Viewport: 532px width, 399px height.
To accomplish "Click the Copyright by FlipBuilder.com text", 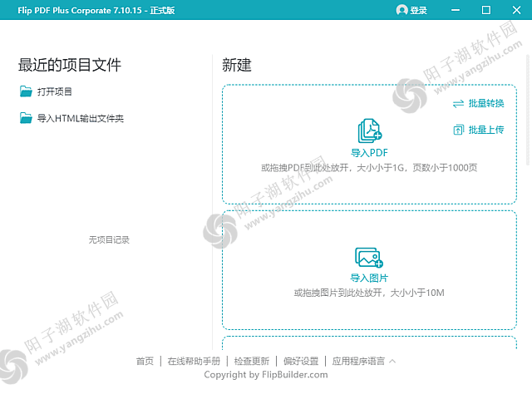I will (x=266, y=375).
